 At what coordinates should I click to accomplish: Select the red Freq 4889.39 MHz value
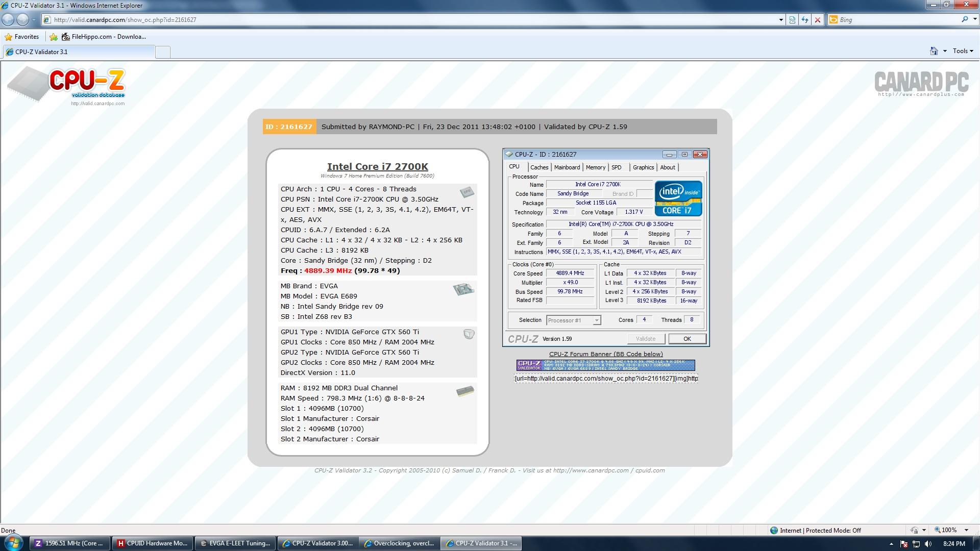click(x=328, y=271)
